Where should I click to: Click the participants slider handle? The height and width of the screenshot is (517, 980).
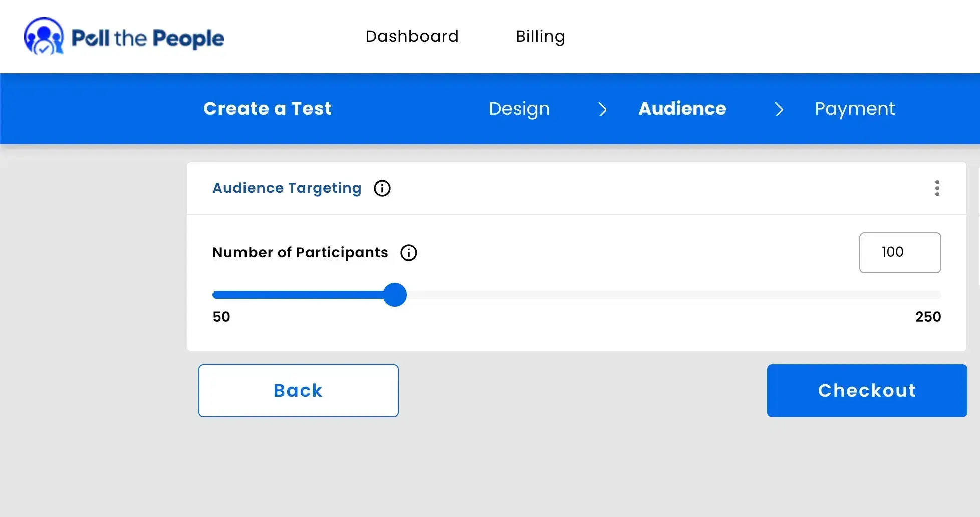point(395,295)
